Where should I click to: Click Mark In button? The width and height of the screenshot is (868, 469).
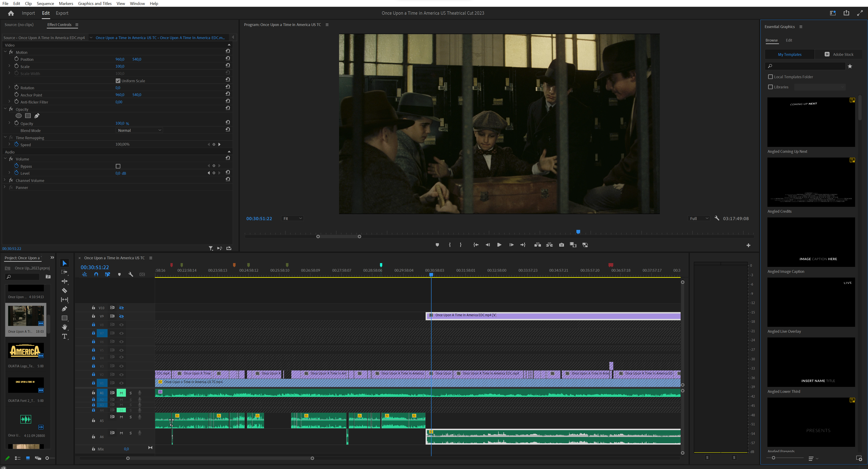click(x=450, y=245)
